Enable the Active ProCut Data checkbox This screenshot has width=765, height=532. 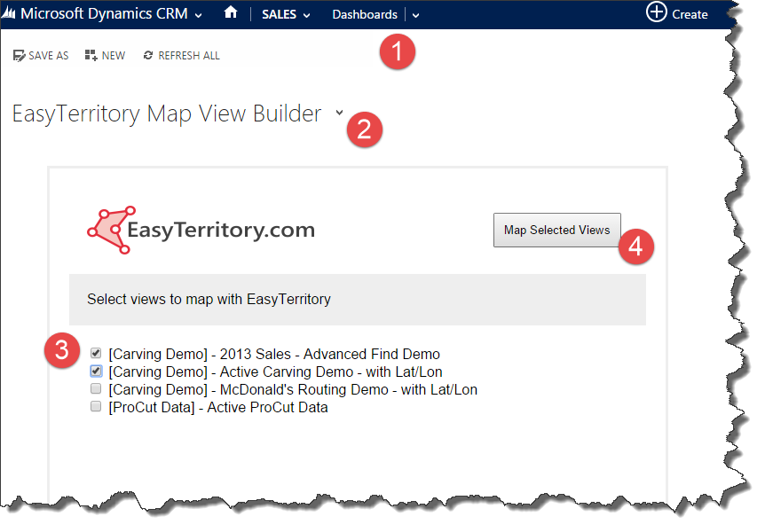[96, 406]
